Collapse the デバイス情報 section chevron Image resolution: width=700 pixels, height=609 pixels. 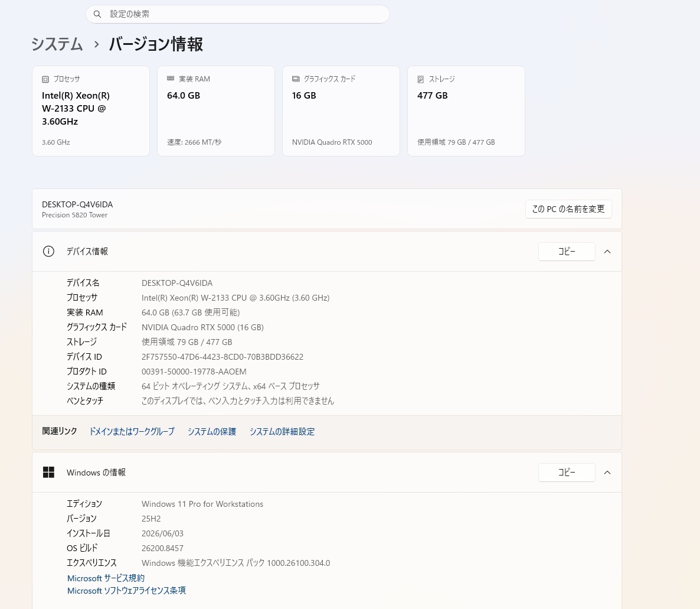coord(607,252)
